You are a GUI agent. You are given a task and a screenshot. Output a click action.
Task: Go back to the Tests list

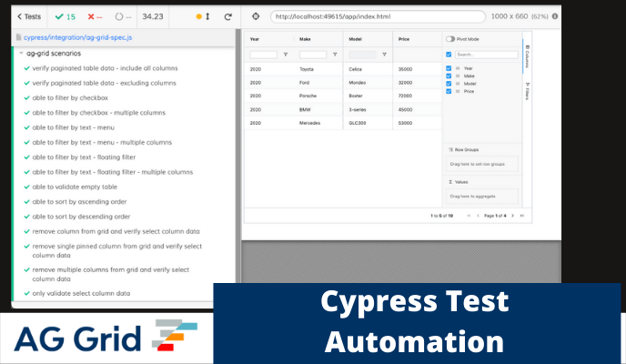pyautogui.click(x=29, y=16)
